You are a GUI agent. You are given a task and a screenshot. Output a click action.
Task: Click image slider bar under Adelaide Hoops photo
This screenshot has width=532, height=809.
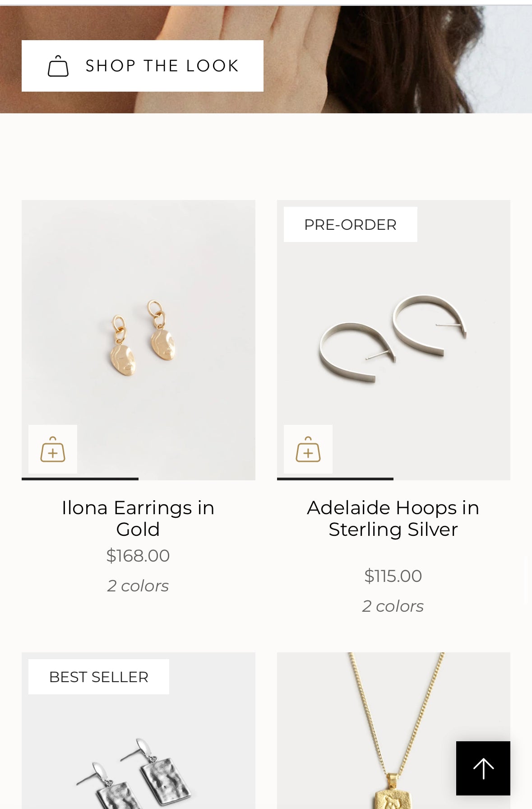(335, 479)
